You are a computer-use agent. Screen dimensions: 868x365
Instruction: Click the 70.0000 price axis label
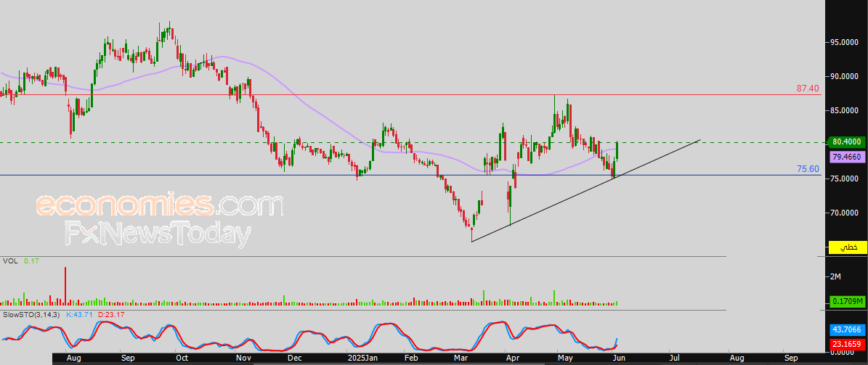pos(846,213)
